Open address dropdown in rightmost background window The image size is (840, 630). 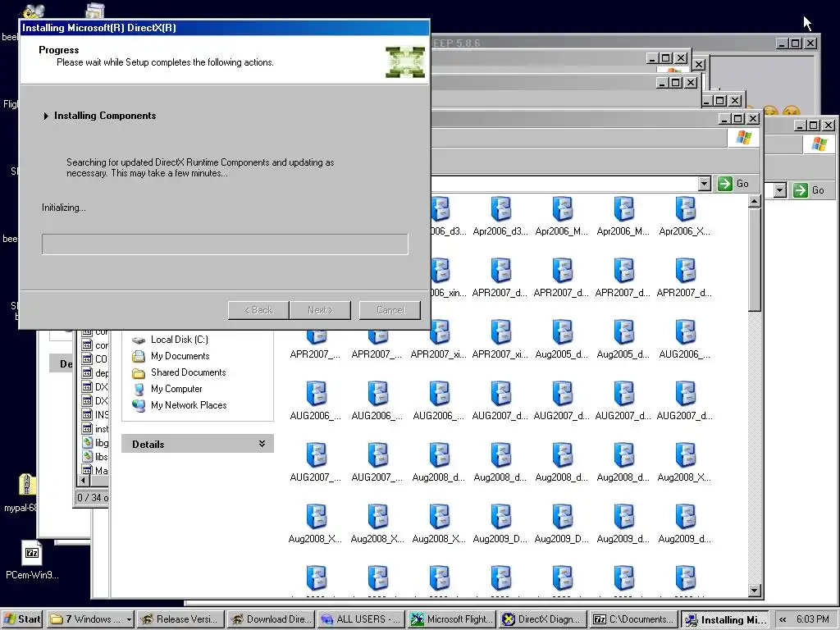[x=780, y=190]
